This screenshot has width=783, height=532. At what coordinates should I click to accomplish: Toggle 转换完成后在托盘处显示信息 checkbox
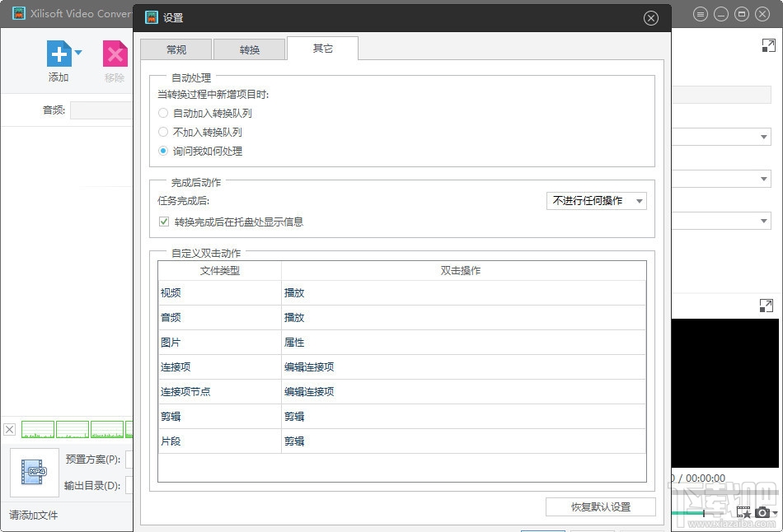pyautogui.click(x=164, y=222)
